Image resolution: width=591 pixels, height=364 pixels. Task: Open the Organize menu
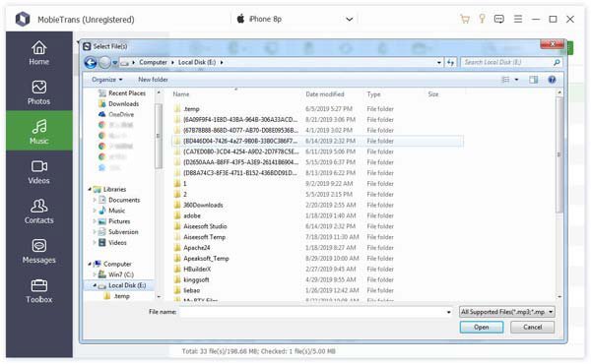click(x=107, y=80)
